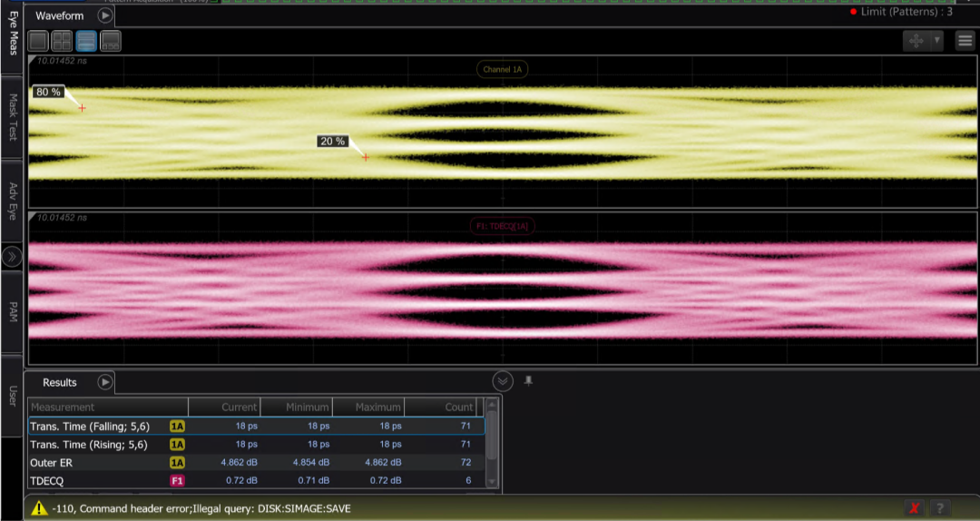Click the F1: TDECQ(1A) waveform label

pyautogui.click(x=502, y=226)
